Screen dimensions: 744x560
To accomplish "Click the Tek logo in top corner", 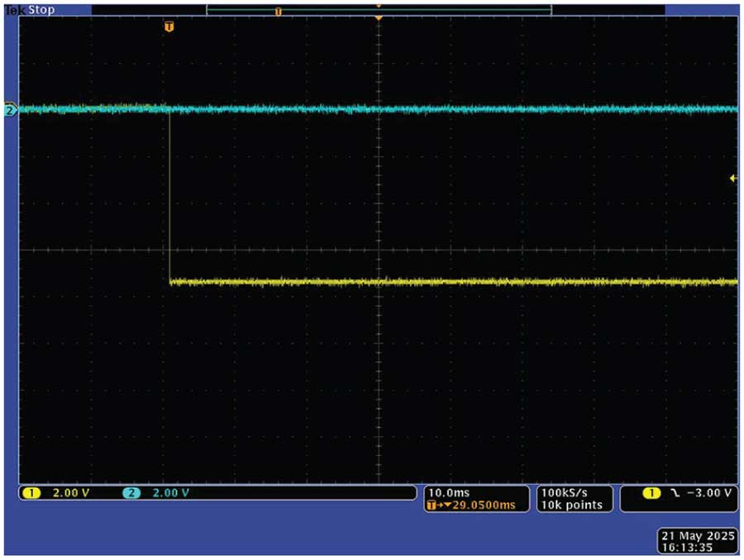I will tap(14, 11).
